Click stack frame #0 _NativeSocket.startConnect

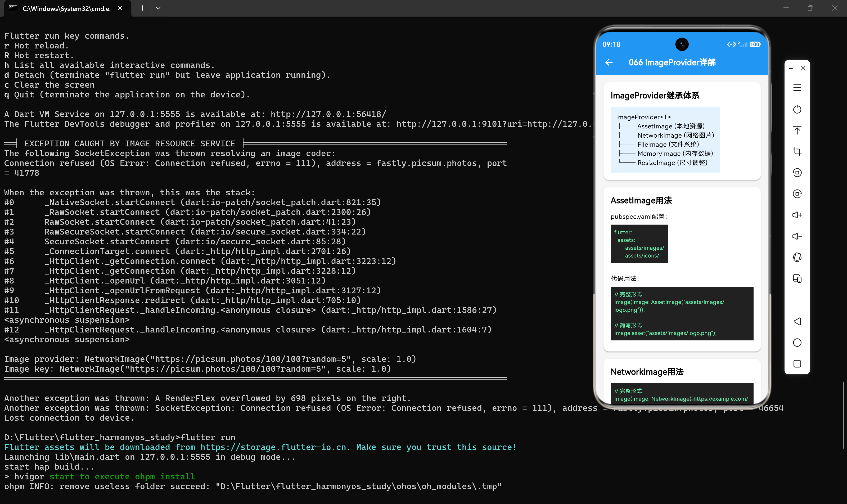193,203
